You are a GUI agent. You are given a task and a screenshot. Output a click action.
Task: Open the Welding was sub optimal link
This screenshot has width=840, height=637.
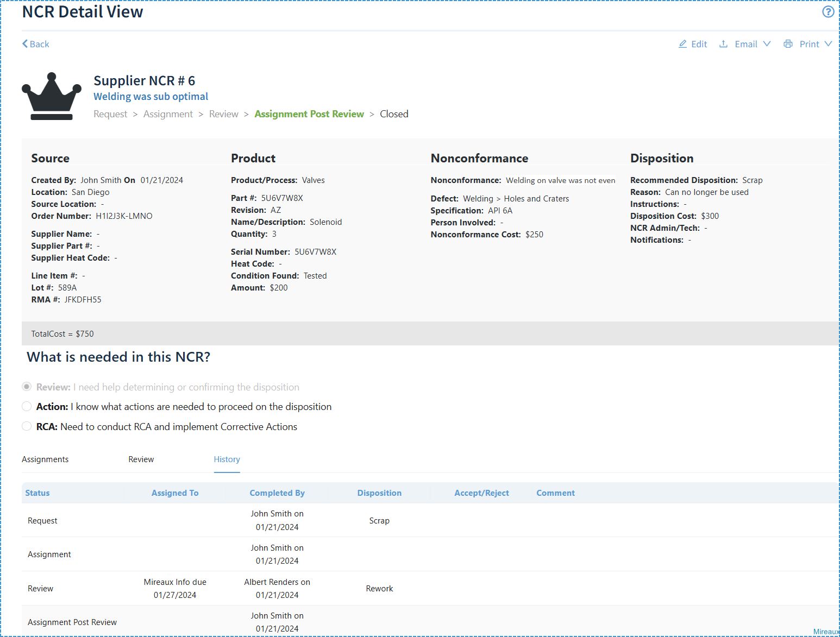point(151,96)
